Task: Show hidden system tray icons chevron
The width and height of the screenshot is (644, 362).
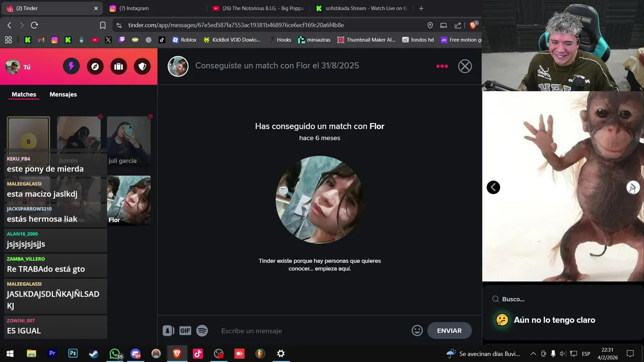Action: coord(533,353)
